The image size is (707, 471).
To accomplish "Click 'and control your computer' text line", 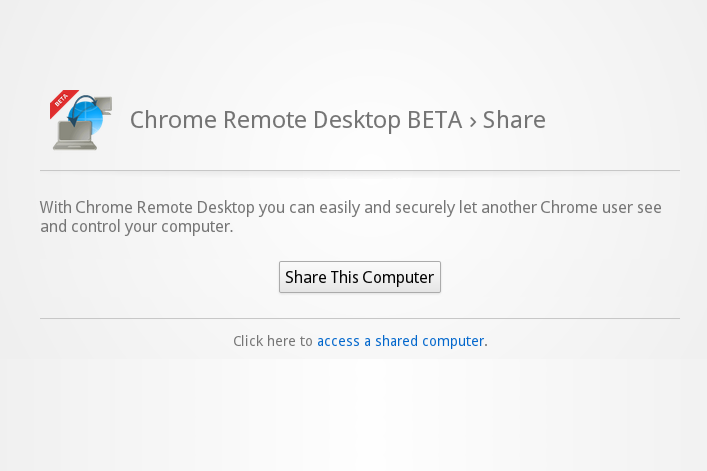I will tap(136, 227).
